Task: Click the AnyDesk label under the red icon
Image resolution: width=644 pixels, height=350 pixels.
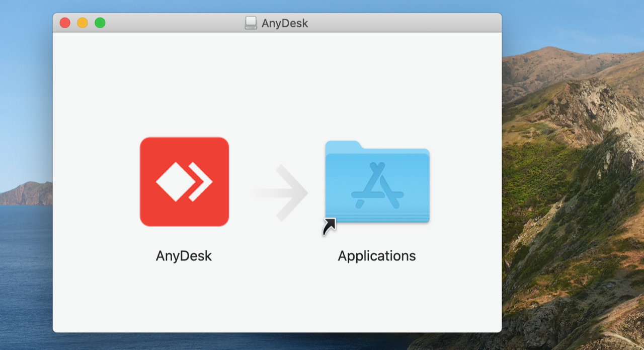Action: [184, 256]
